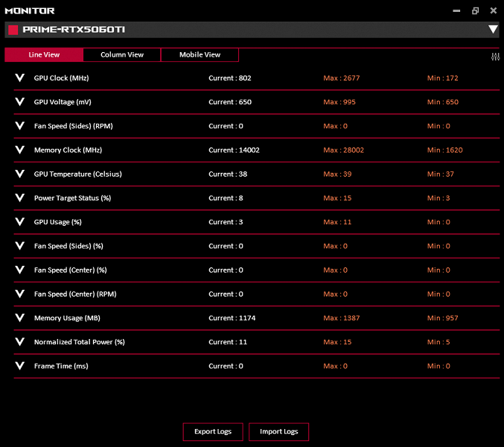Click the 'Max : 995' value
Viewport: 504px width, 447px height.
[x=339, y=102]
